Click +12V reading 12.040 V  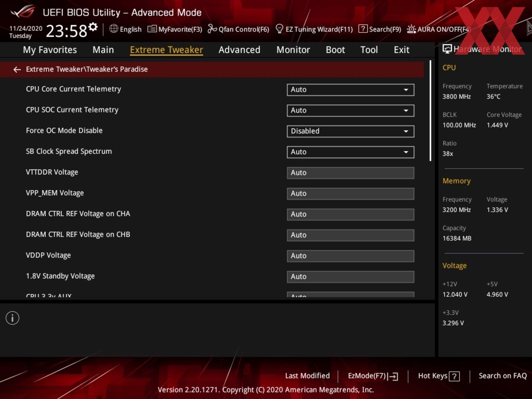pyautogui.click(x=455, y=295)
